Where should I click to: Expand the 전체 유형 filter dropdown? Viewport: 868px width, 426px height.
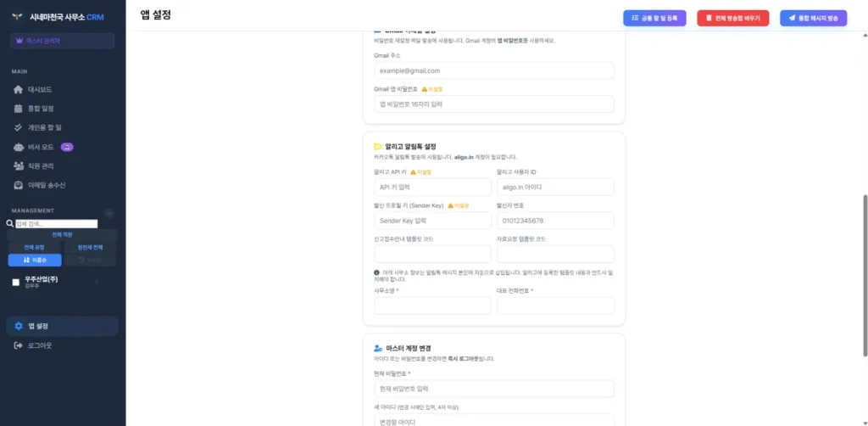tap(34, 247)
